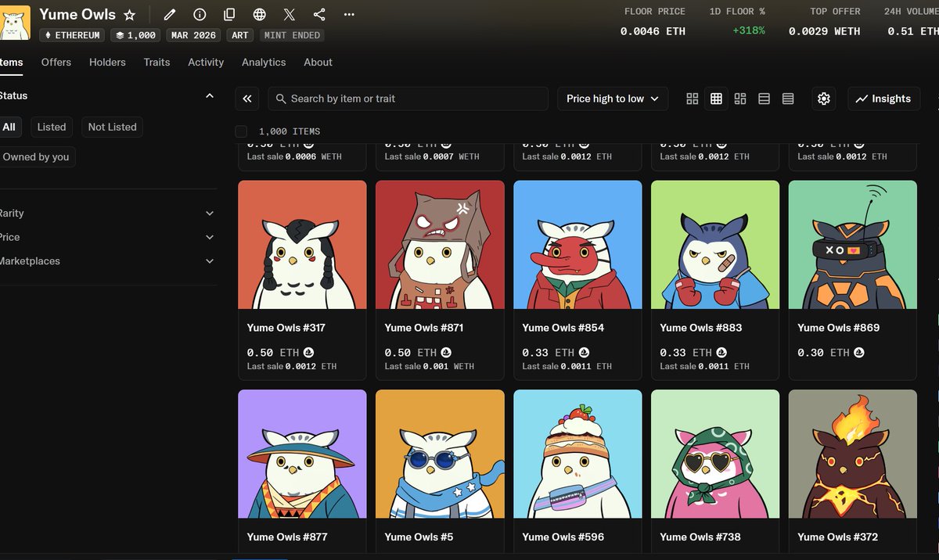Screen dimensions: 939x560
Task: Switch to large grid view icon
Action: point(692,99)
